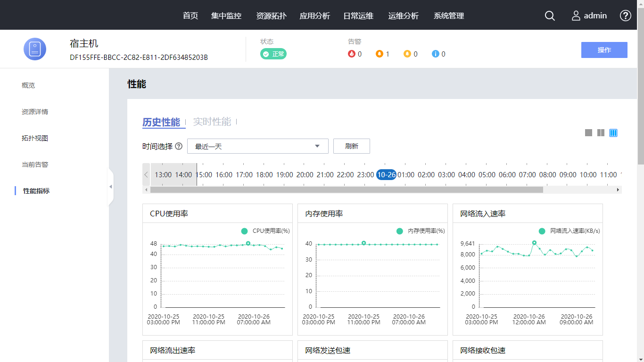The image size is (644, 362).
Task: Click the host machine avatar icon
Action: pos(35,49)
